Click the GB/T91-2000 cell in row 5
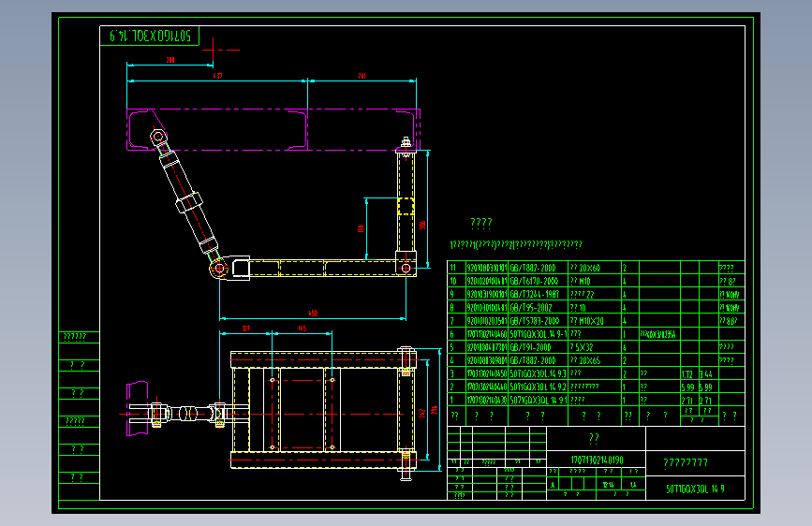This screenshot has width=812, height=526. click(x=533, y=347)
